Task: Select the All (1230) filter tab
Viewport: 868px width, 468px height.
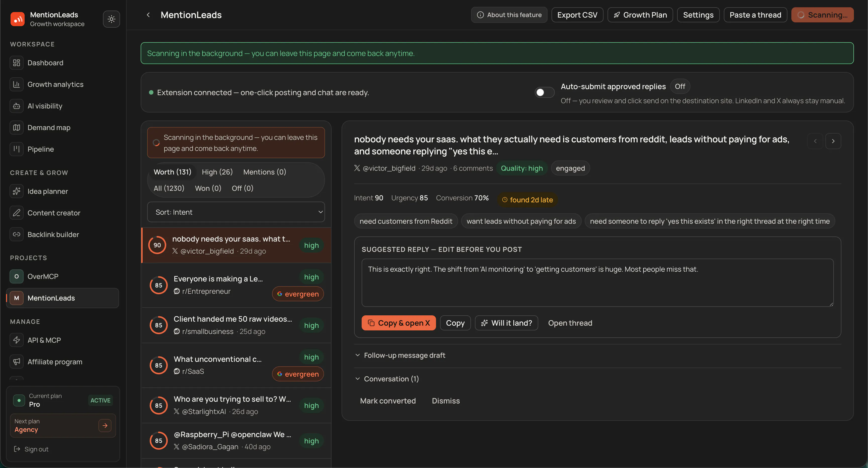Action: point(169,188)
